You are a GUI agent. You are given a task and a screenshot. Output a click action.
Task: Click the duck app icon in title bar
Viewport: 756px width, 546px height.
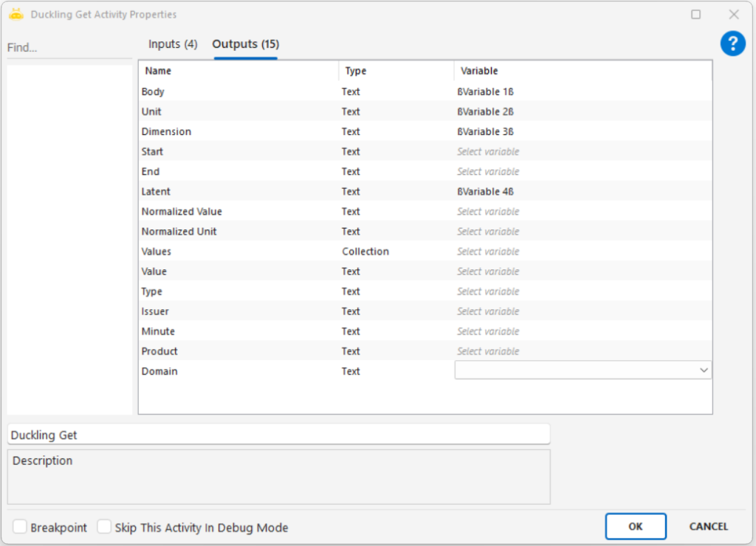(x=16, y=14)
